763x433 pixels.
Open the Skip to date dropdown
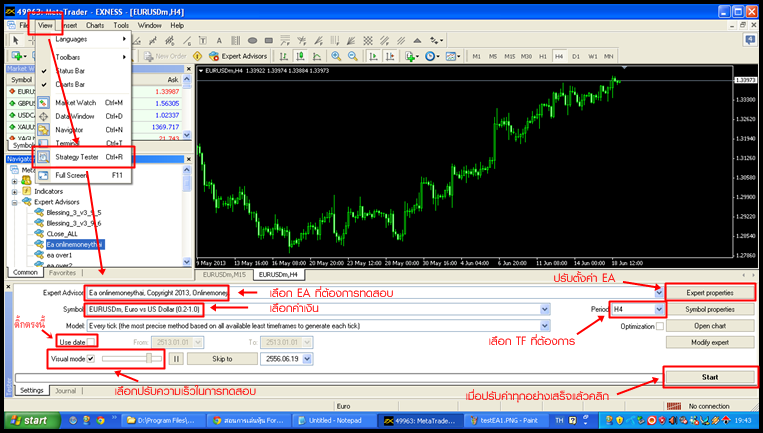coord(307,359)
